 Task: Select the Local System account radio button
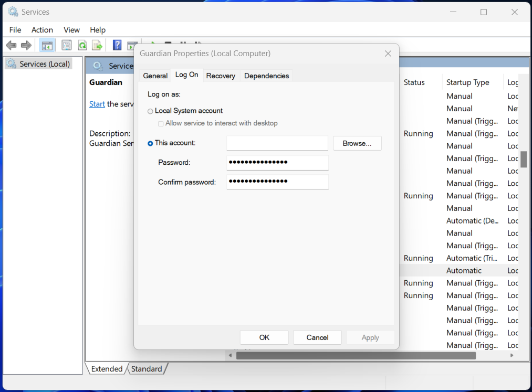pos(150,111)
